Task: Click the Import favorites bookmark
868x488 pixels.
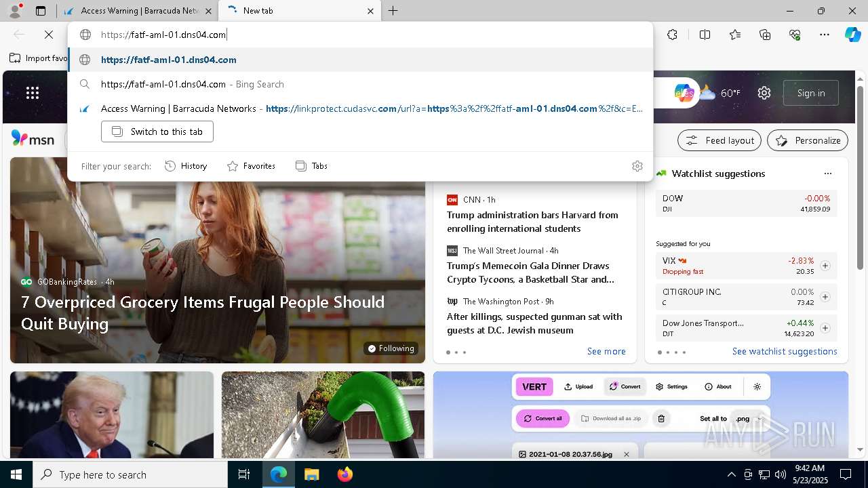Action: [39, 58]
